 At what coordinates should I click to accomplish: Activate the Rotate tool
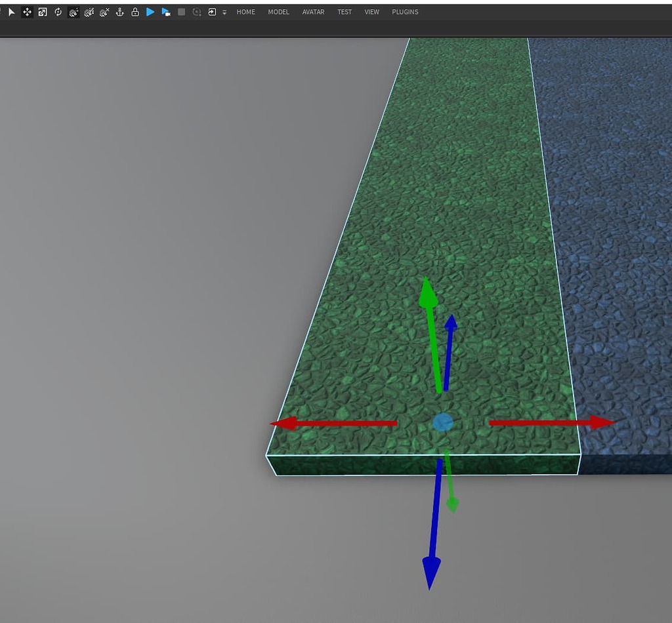58,12
